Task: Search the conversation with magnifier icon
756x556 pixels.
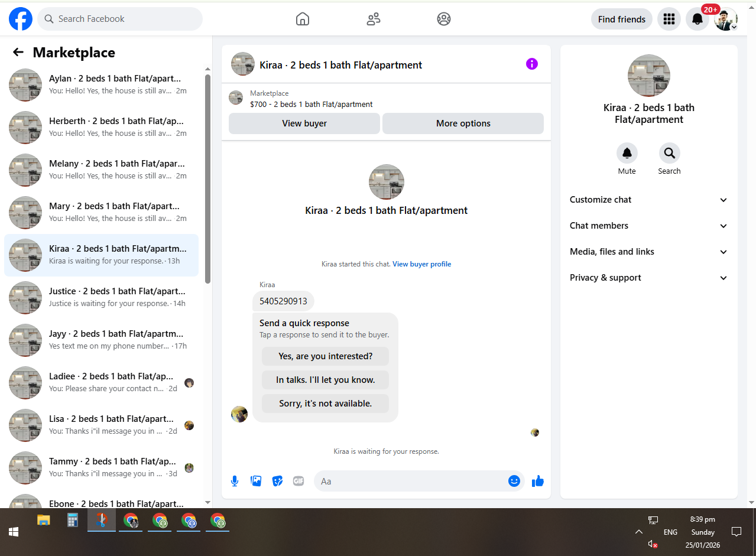Action: (x=670, y=153)
